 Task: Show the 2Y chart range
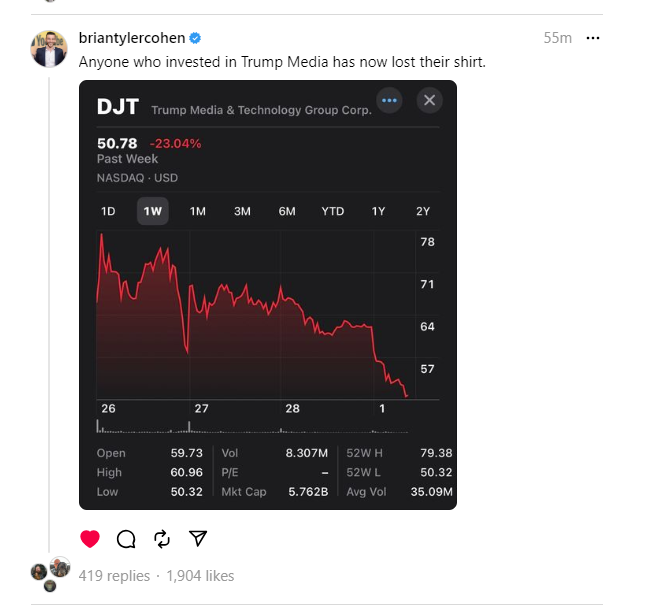[423, 211]
